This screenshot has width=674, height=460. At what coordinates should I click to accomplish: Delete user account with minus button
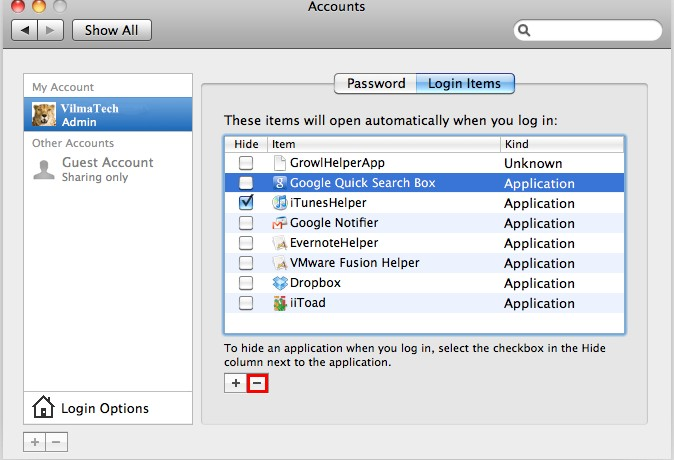56,442
